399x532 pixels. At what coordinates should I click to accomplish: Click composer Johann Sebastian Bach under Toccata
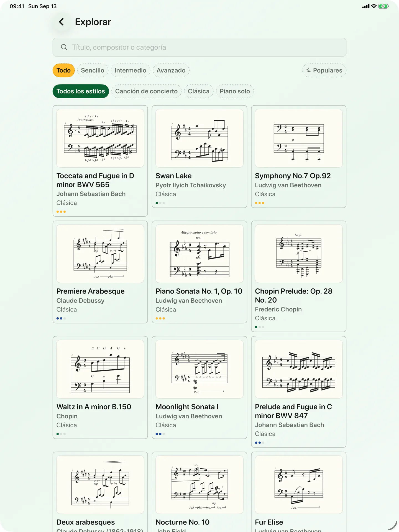tap(91, 194)
